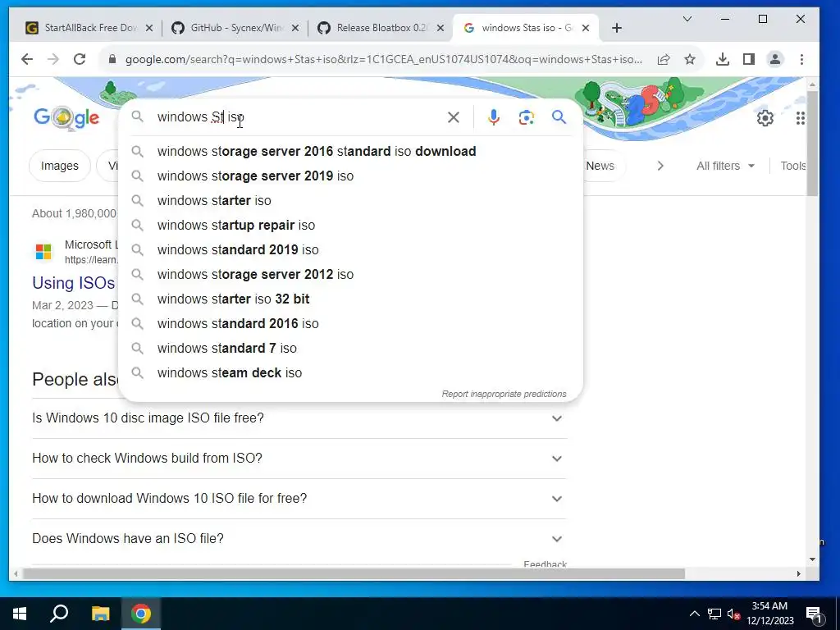Open Google quick settings gear
Image resolution: width=840 pixels, height=630 pixels.
pos(765,118)
